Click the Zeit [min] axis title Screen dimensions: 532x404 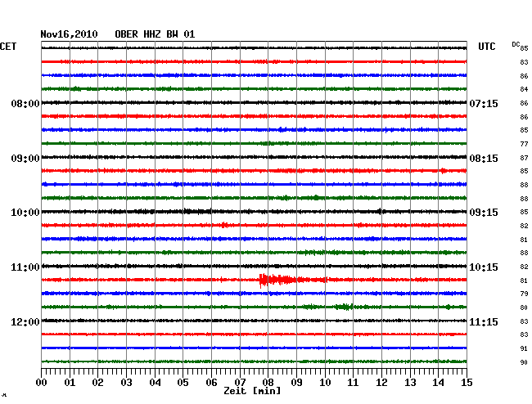pos(252,391)
